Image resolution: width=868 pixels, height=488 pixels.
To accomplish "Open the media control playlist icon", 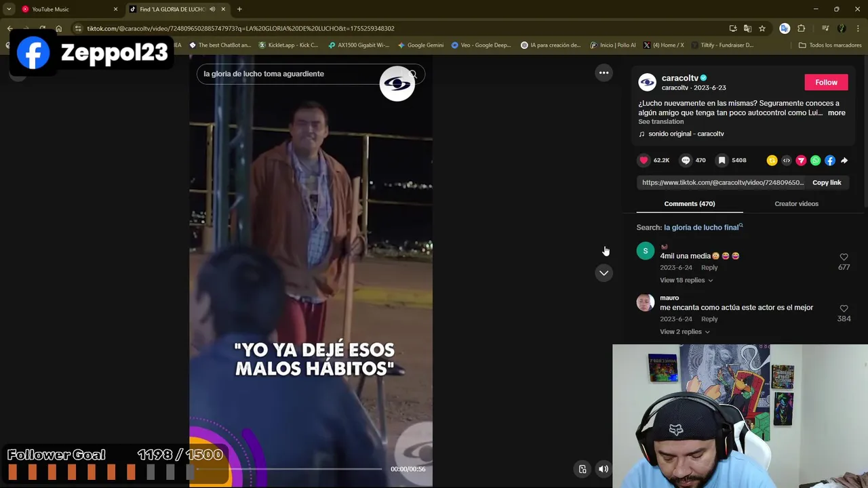I will pos(825,28).
